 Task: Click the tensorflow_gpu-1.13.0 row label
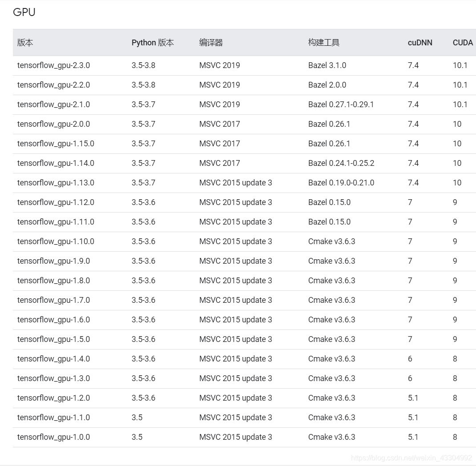pos(56,183)
